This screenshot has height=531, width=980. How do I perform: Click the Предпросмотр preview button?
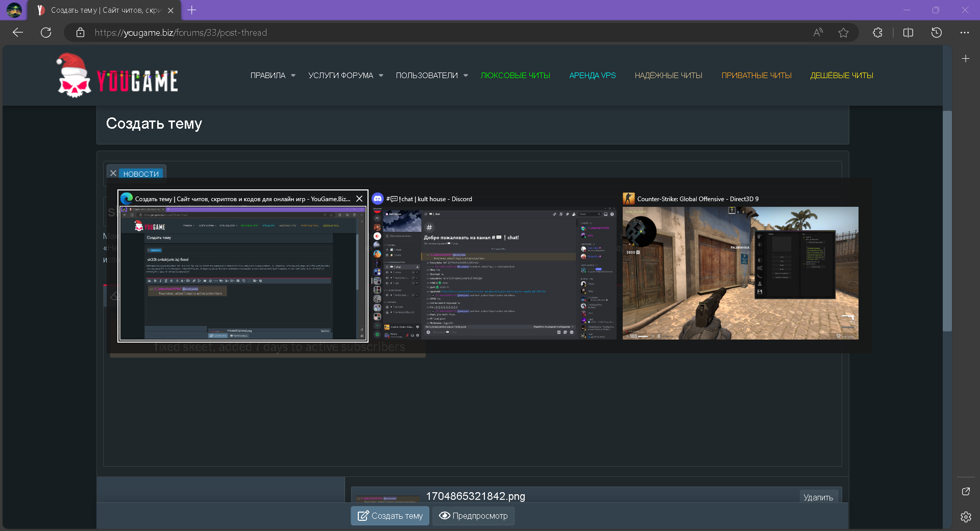pos(473,516)
